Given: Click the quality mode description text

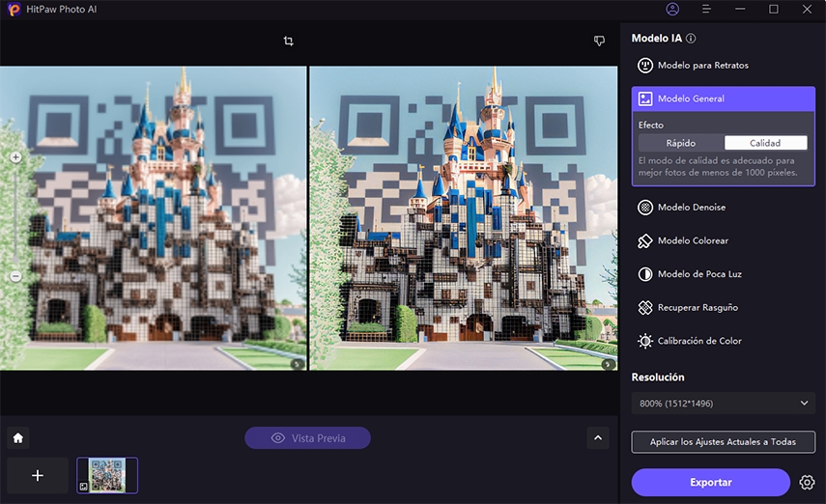Looking at the screenshot, I should tap(718, 166).
